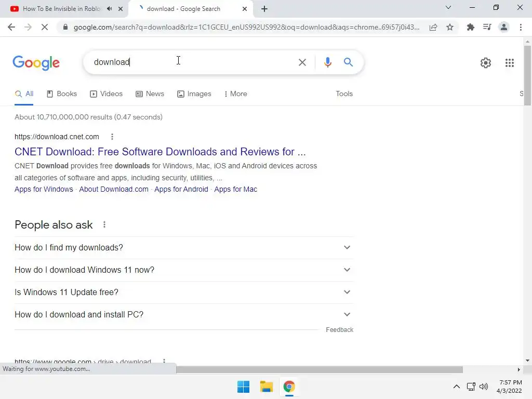This screenshot has width=532, height=399.
Task: Open the About Download.com sitelink
Action: [x=114, y=189]
